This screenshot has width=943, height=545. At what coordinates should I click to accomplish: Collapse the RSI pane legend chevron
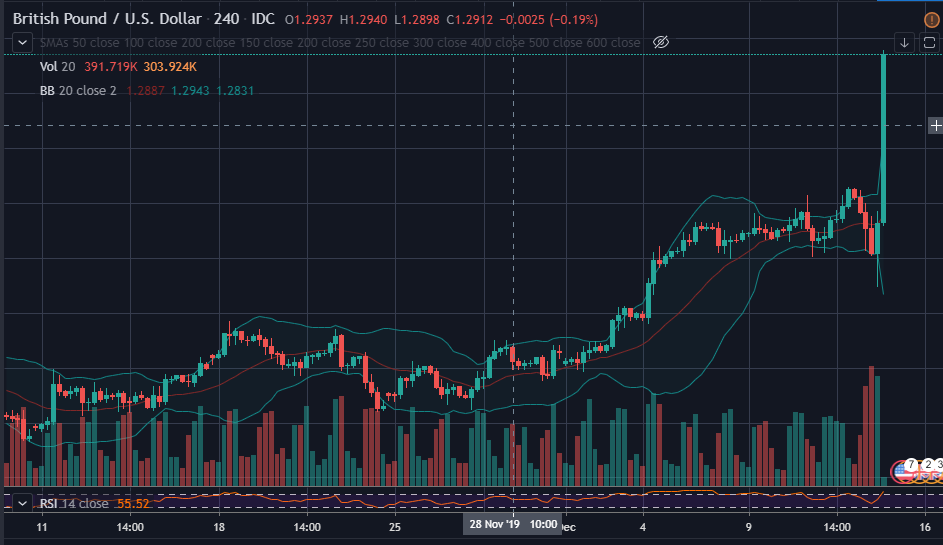pyautogui.click(x=22, y=503)
